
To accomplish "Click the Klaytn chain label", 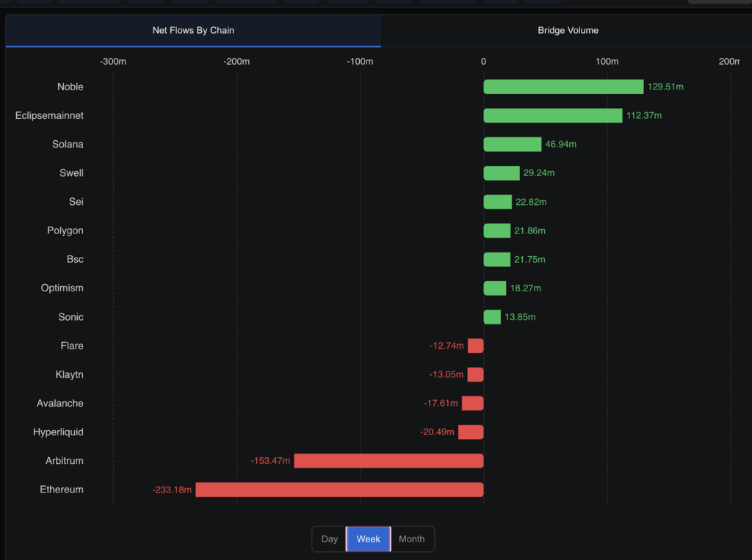I will [x=70, y=374].
